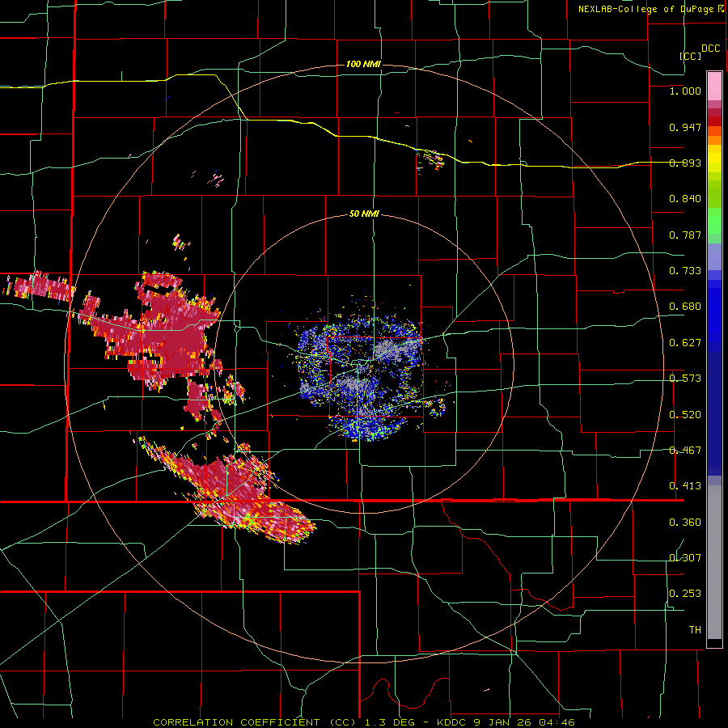Select the 1.000 scale value
This screenshot has height=728, width=728.
click(685, 91)
